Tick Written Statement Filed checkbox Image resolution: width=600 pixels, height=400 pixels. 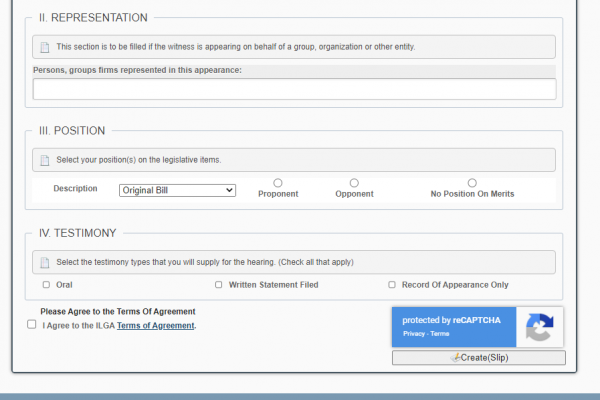pos(218,285)
